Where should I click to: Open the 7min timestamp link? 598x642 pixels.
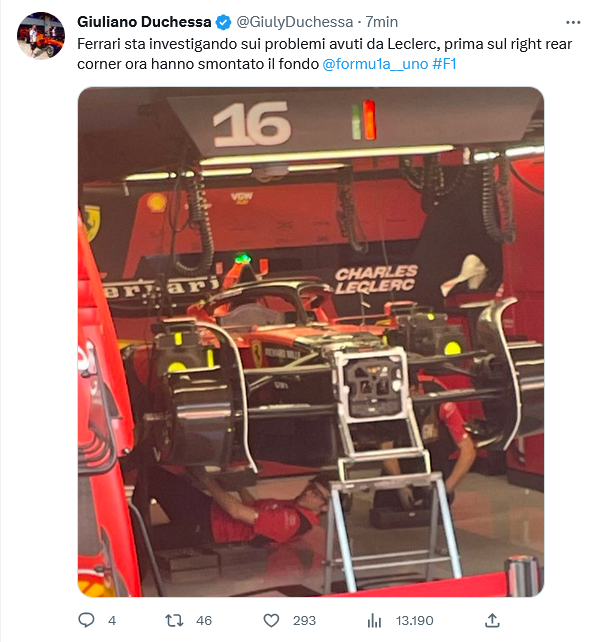(x=381, y=22)
